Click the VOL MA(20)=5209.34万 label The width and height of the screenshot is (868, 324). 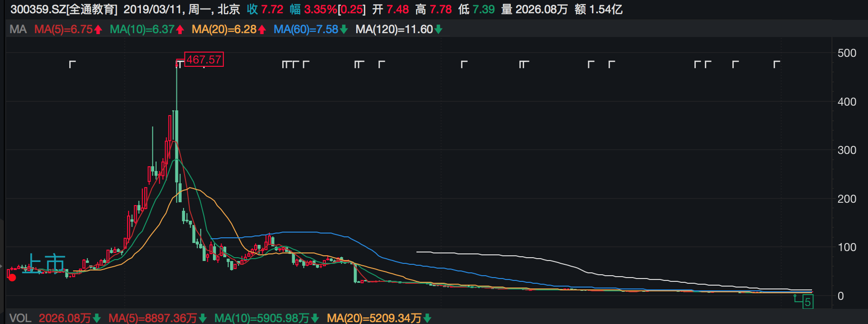tap(374, 318)
